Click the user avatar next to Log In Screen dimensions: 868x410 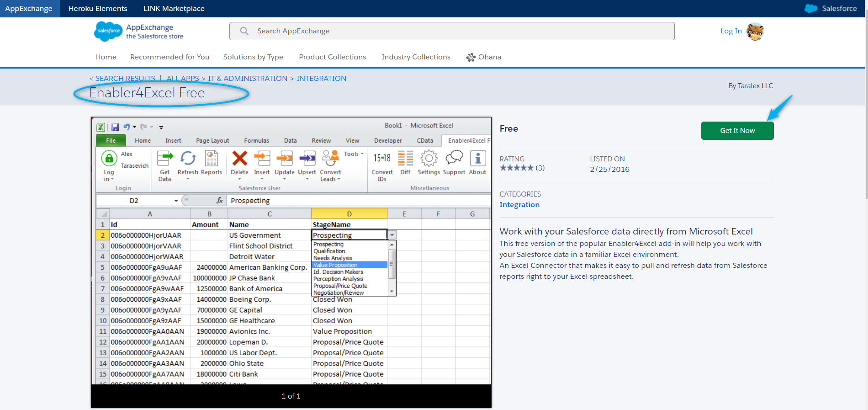pyautogui.click(x=755, y=32)
